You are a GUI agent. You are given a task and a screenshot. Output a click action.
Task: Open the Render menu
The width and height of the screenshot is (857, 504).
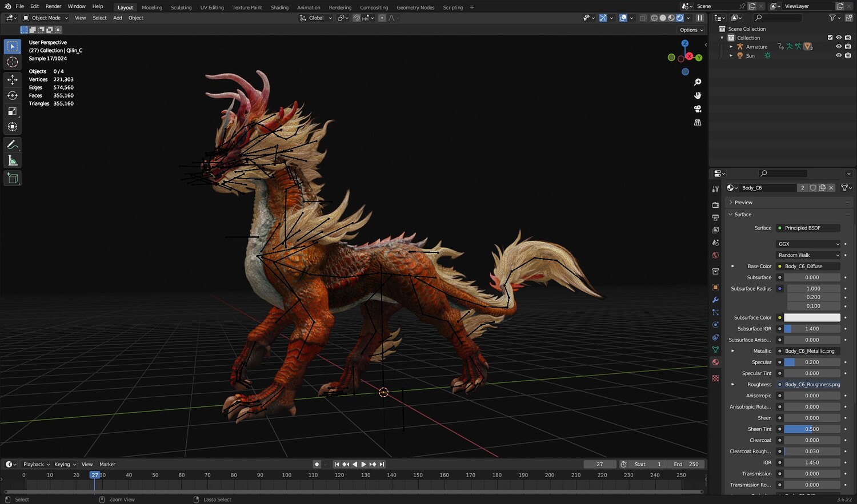(x=53, y=6)
